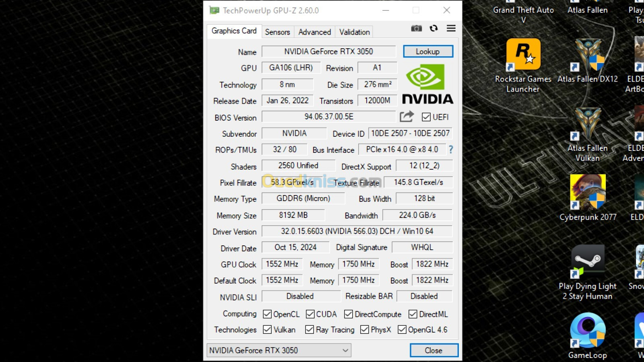Take a GPU-Z screenshot with camera icon
The width and height of the screenshot is (644, 362).
416,28
